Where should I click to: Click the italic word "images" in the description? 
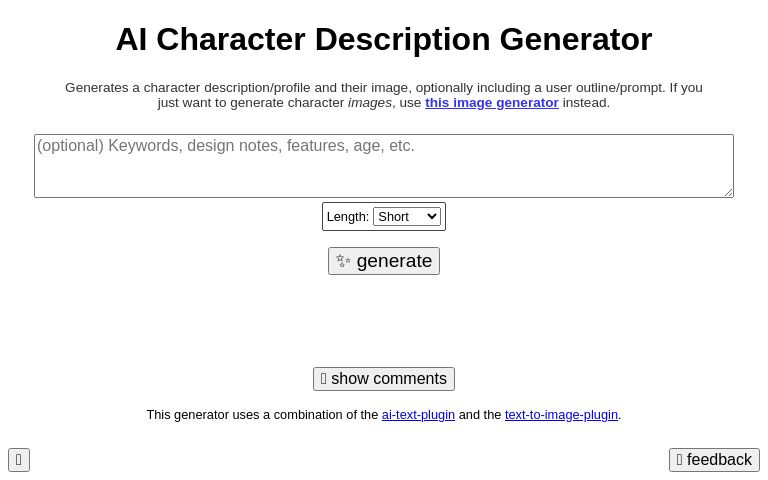[x=369, y=103]
